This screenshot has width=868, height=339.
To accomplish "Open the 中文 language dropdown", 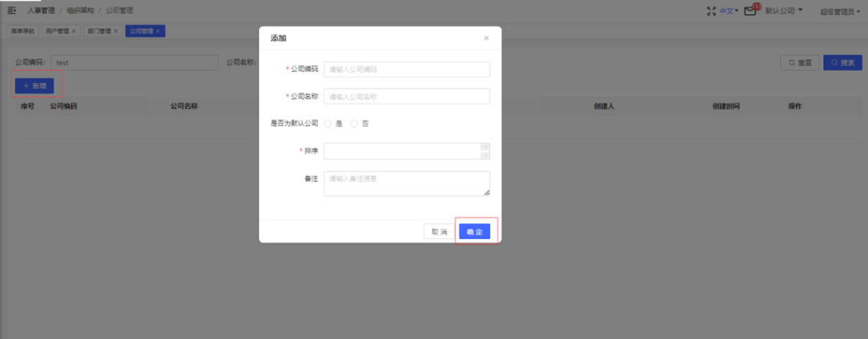I will (x=729, y=12).
